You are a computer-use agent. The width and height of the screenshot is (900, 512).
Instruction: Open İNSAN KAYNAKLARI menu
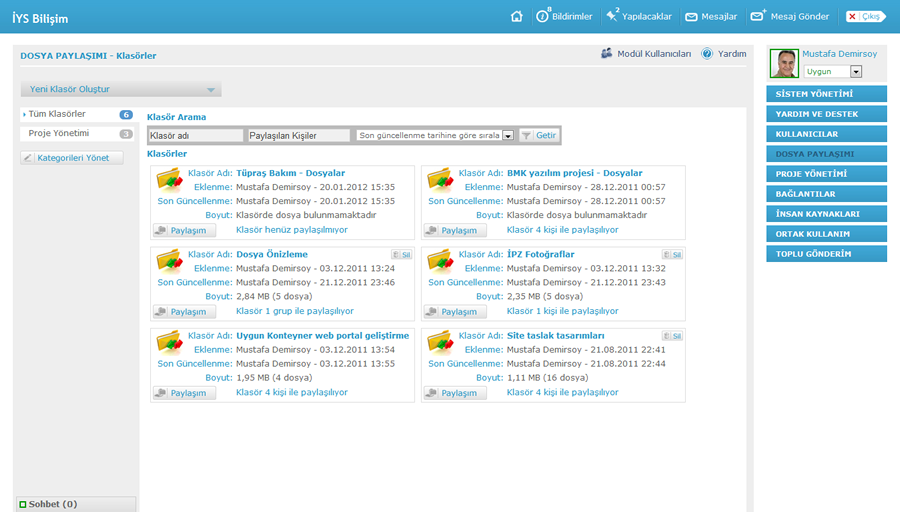[826, 214]
